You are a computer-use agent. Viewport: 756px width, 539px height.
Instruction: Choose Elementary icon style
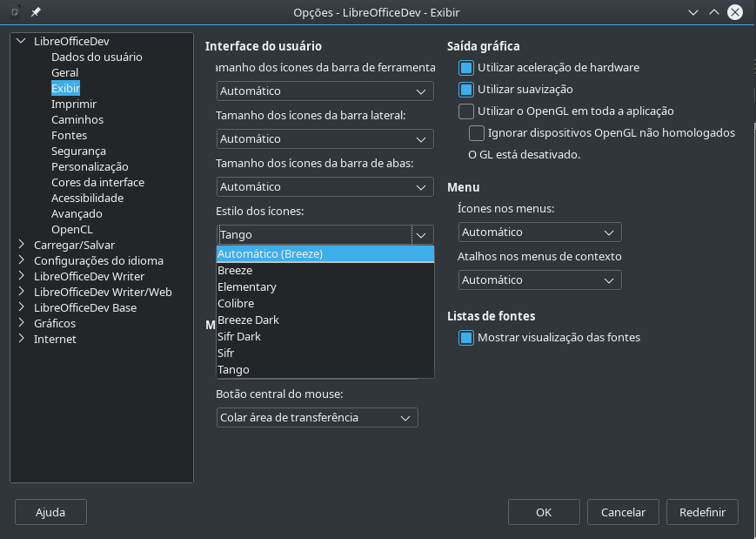pos(325,287)
